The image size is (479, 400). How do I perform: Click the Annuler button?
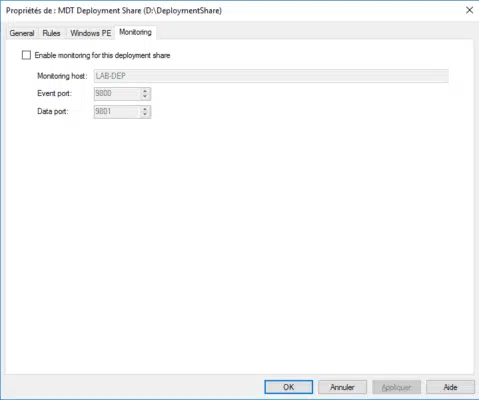[x=342, y=387]
